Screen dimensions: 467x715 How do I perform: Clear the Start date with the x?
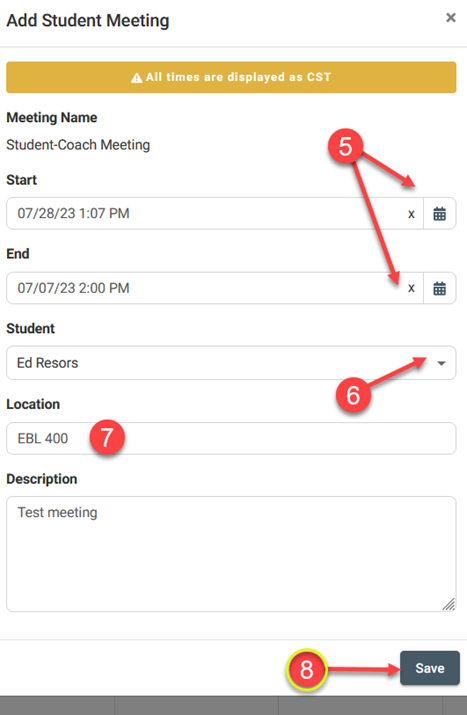point(411,214)
